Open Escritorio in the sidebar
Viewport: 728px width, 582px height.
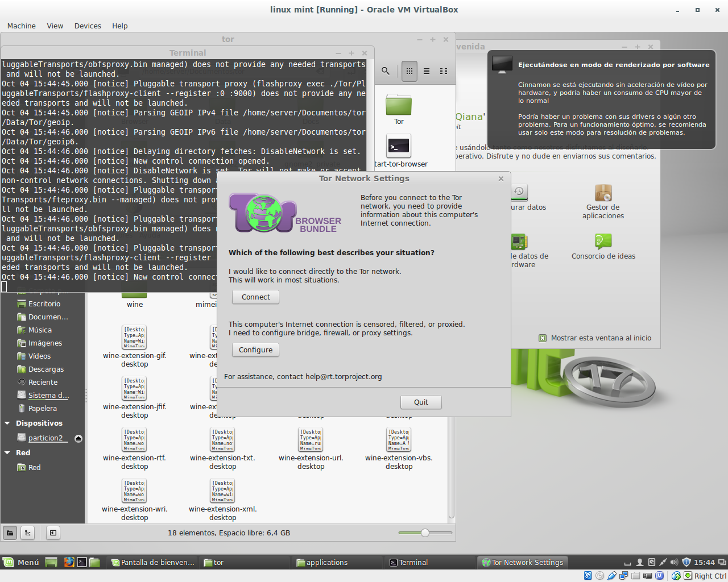44,304
